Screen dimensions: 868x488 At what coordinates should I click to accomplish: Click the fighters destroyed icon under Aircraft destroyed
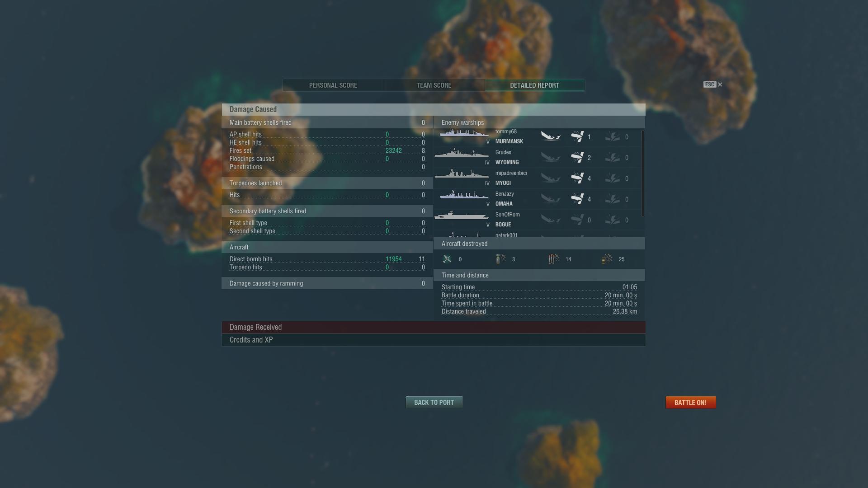click(447, 259)
